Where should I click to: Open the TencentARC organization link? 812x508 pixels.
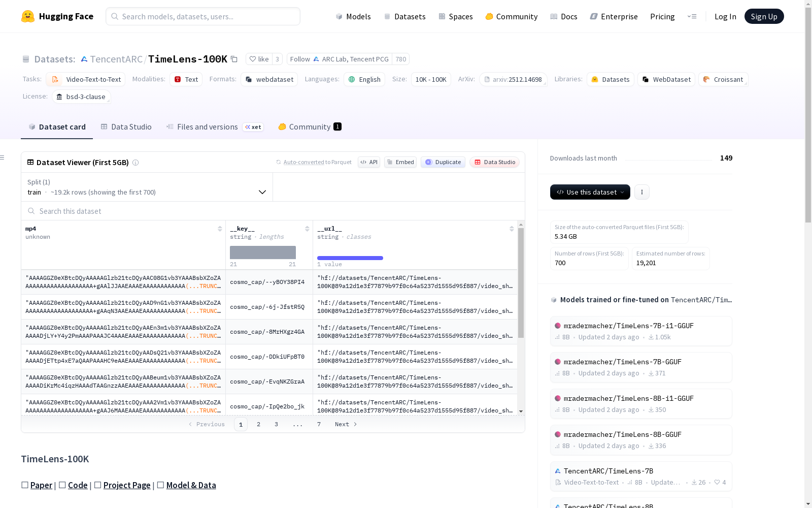point(116,59)
